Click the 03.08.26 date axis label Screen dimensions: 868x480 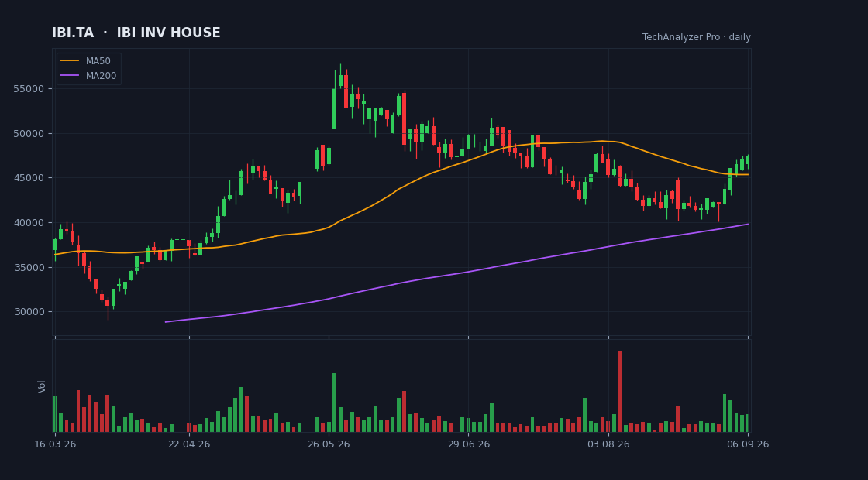tap(608, 444)
